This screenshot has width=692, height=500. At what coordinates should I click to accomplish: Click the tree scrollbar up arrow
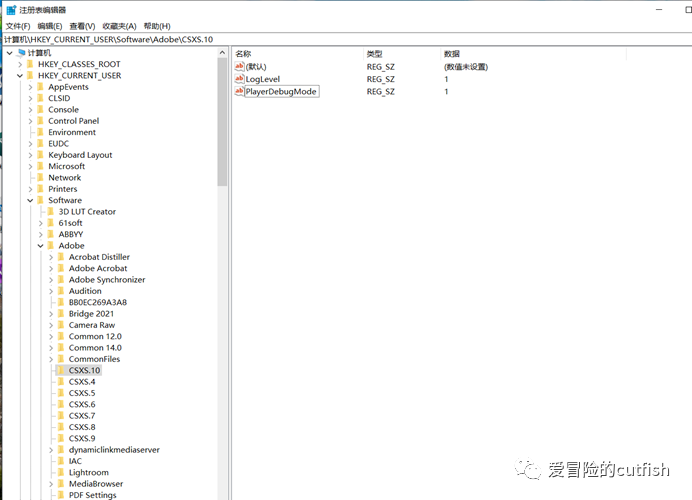click(x=222, y=53)
